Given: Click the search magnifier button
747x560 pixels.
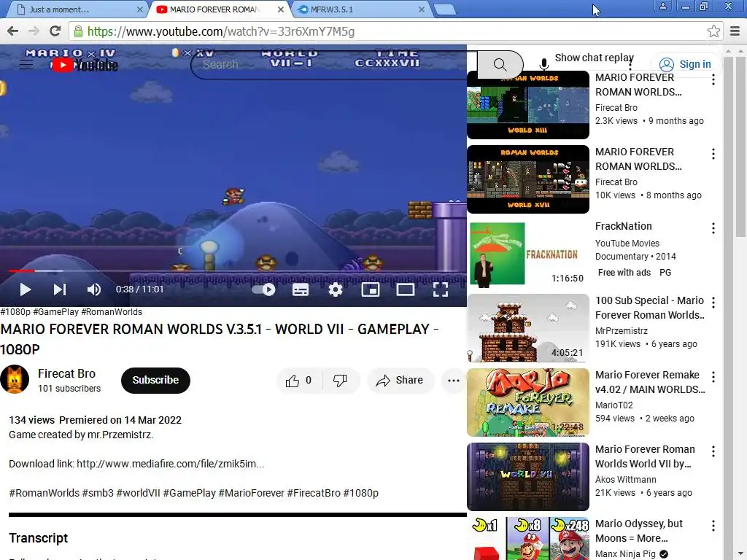Looking at the screenshot, I should click(500, 64).
